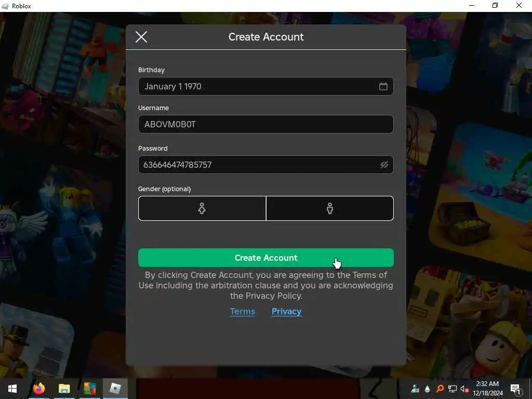This screenshot has width=532, height=399.
Task: Minimize the Roblox window
Action: click(x=472, y=5)
